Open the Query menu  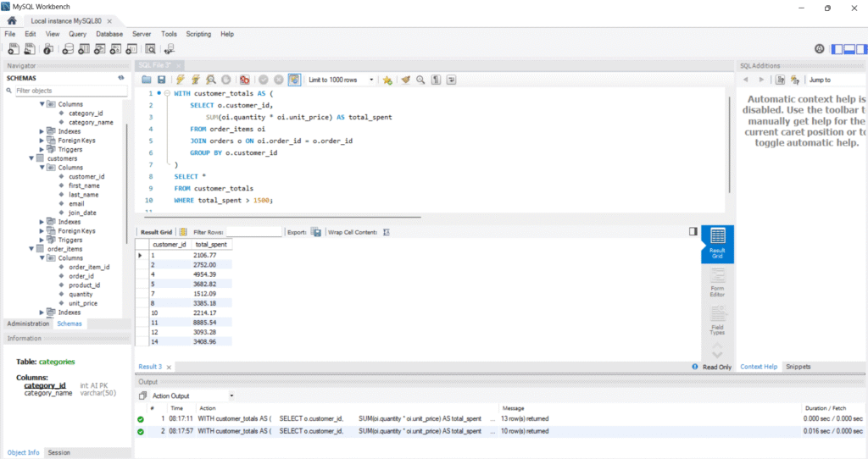(77, 34)
